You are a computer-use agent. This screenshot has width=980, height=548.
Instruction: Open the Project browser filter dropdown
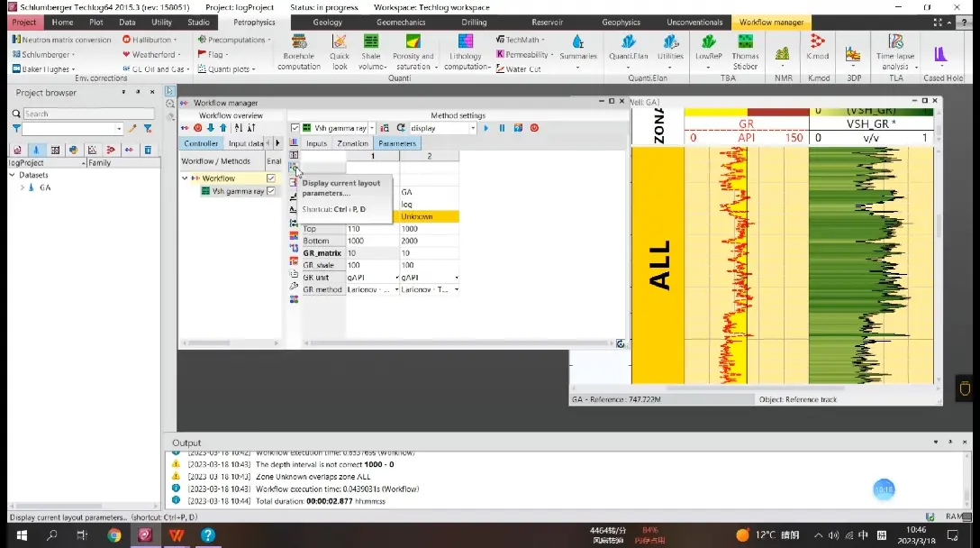click(119, 129)
